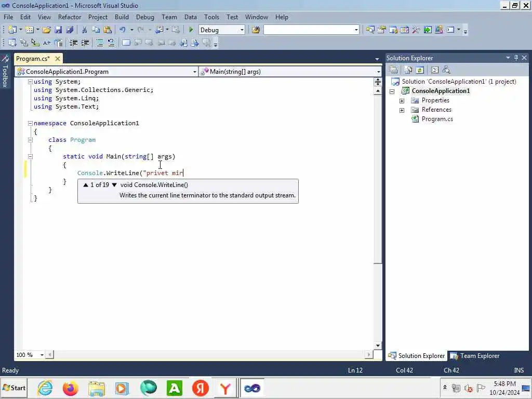Open the Solution Explorer toolbar icon
Image resolution: width=532 pixels, height=399 pixels.
(370, 30)
